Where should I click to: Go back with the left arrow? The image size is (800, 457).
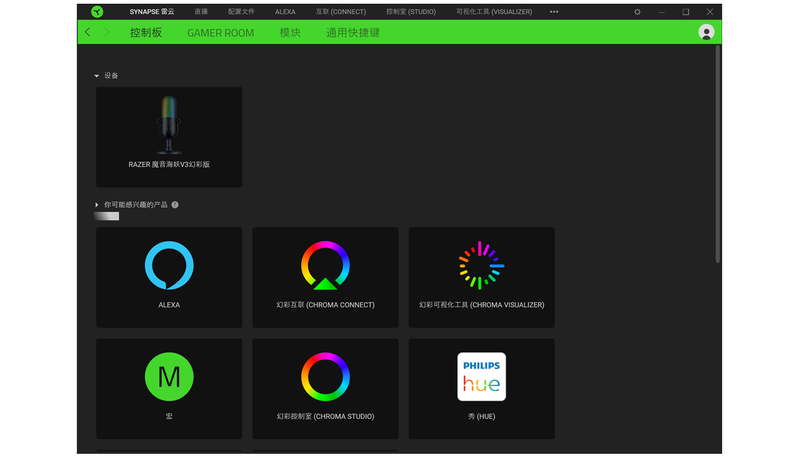(88, 32)
